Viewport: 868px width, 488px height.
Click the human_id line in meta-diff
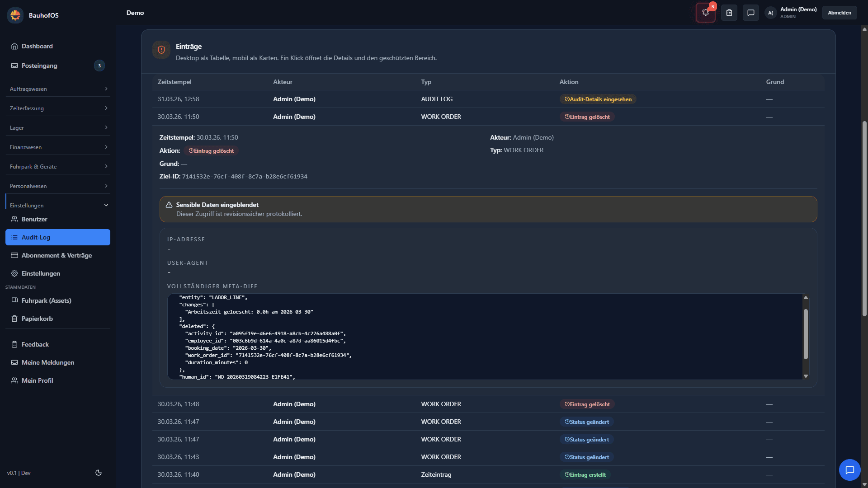[237, 377]
